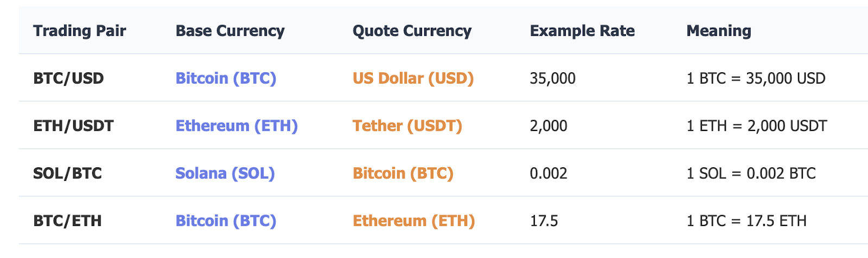
Task: Click the BTC/ETH trading pair cell
Action: 67,221
